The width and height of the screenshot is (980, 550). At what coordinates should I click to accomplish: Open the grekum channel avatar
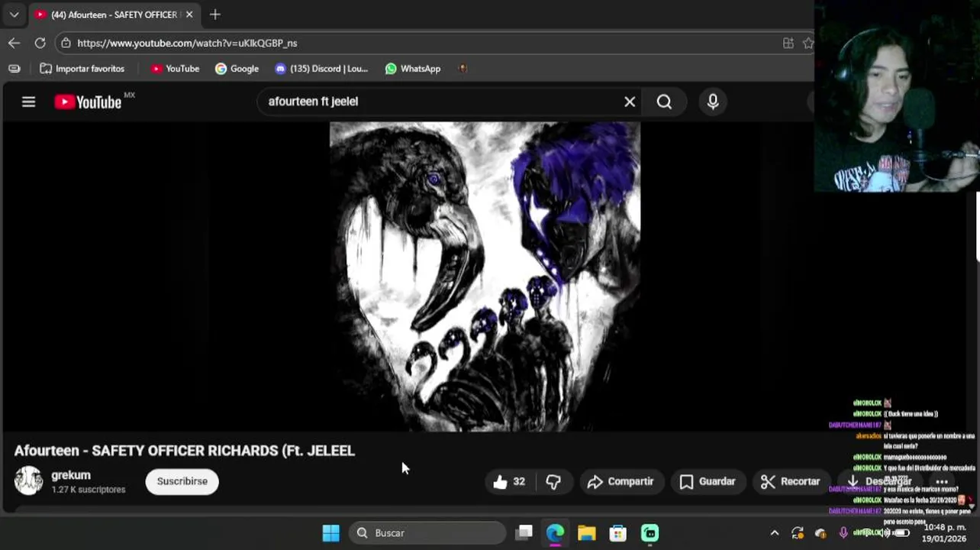click(x=28, y=480)
